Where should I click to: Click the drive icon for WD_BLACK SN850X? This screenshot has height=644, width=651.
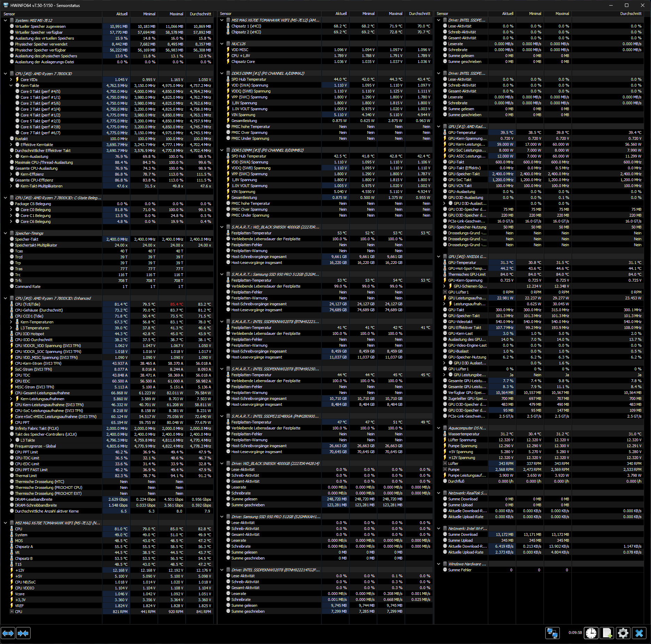[228, 463]
